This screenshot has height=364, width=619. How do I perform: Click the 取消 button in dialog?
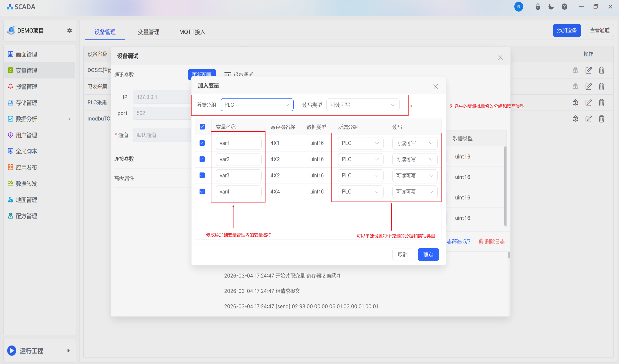[x=402, y=255]
